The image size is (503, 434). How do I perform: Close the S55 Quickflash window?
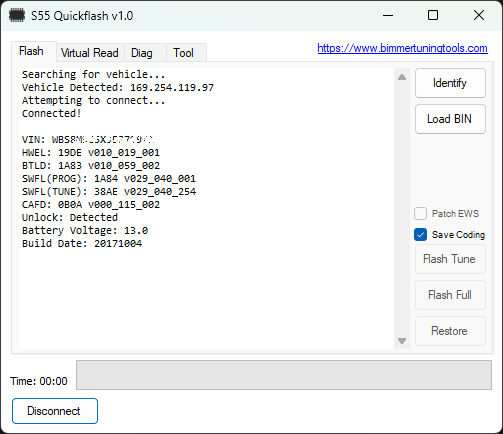[x=479, y=15]
